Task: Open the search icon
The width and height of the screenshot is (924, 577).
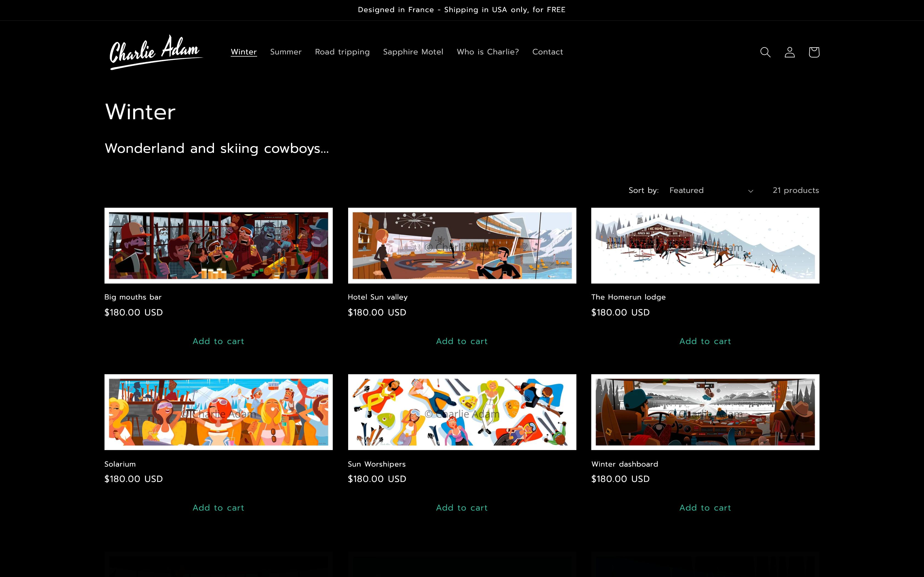Action: click(x=765, y=52)
